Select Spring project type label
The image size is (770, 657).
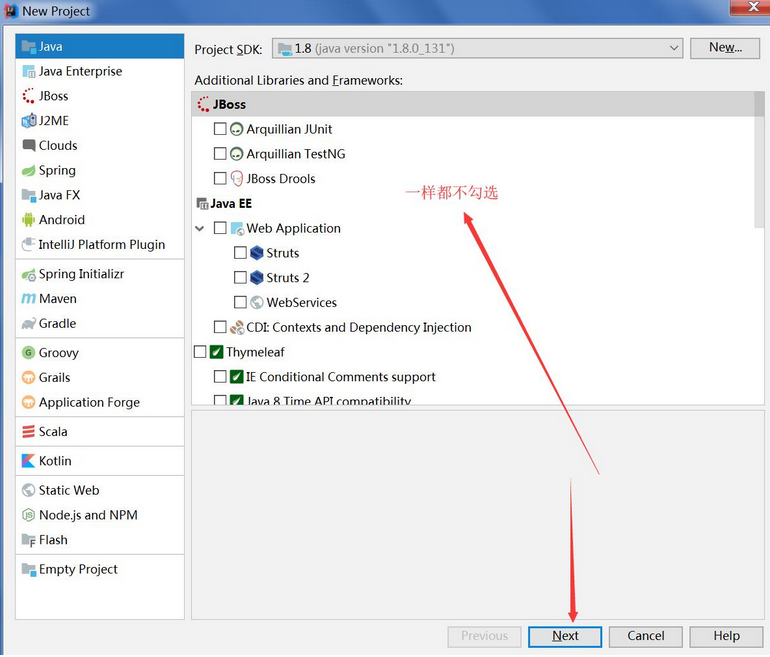click(57, 171)
